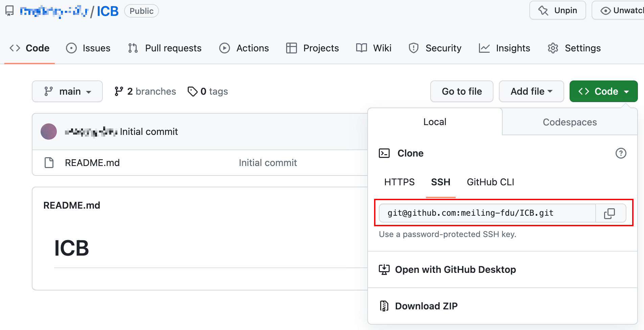Click the README.md row's Initial commit message
This screenshot has width=644, height=330.
coord(268,163)
